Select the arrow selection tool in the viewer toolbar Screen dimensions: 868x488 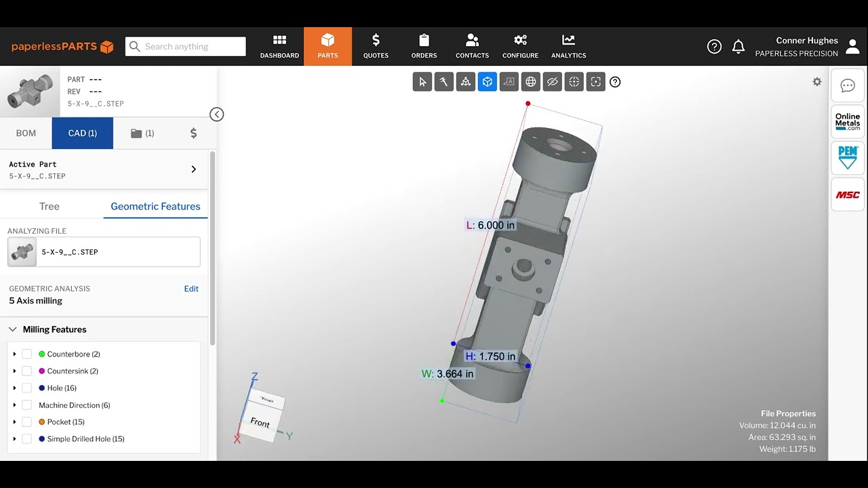pos(422,81)
